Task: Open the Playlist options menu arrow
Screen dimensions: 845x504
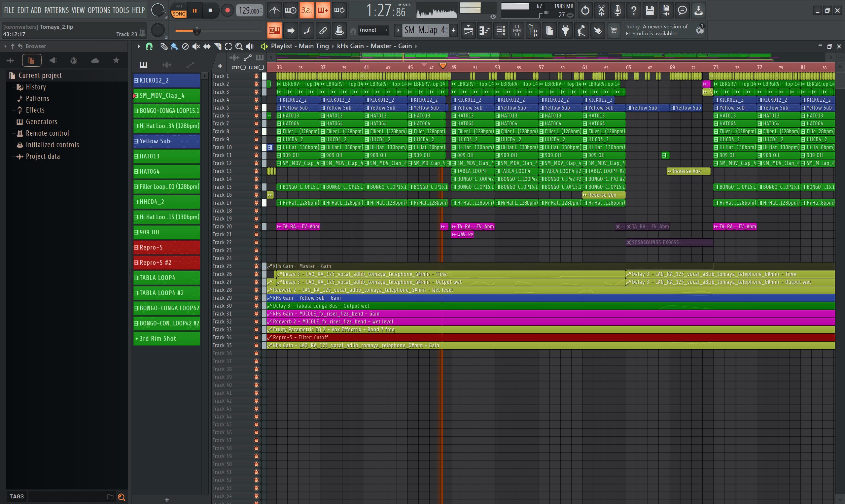Action: 139,46
